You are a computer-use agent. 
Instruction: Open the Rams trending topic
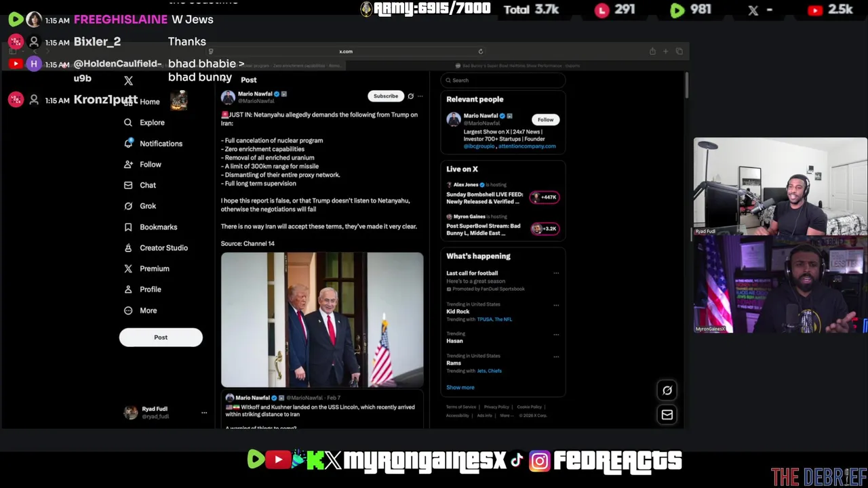pos(454,363)
